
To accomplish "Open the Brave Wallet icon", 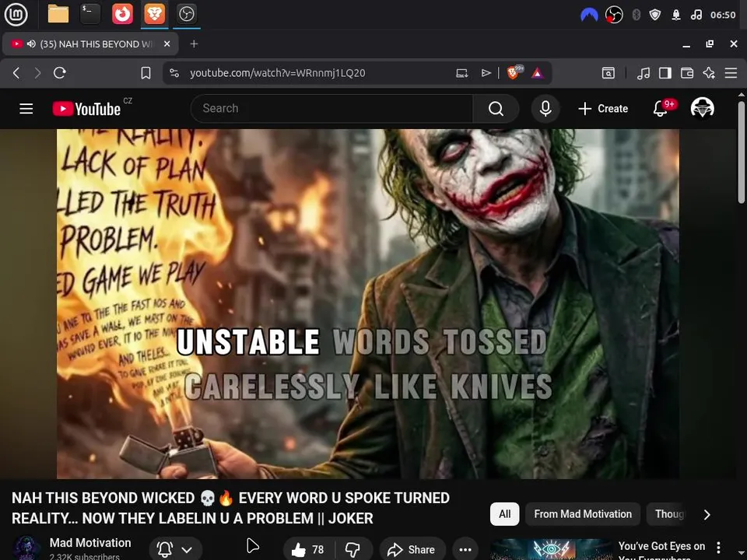I will pyautogui.click(x=687, y=73).
